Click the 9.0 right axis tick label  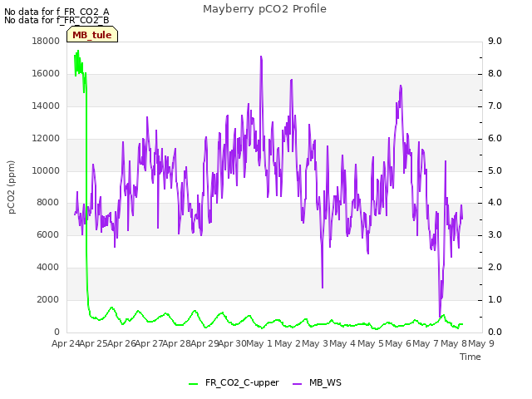click(495, 41)
